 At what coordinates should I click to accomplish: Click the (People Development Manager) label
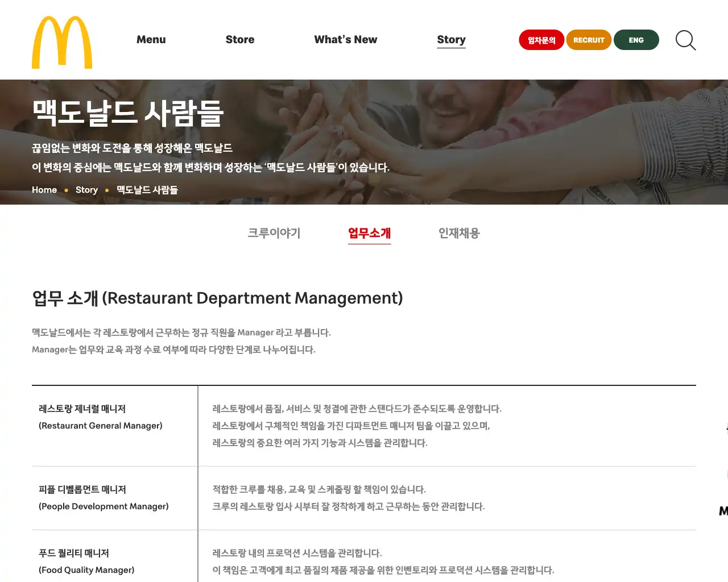point(104,506)
